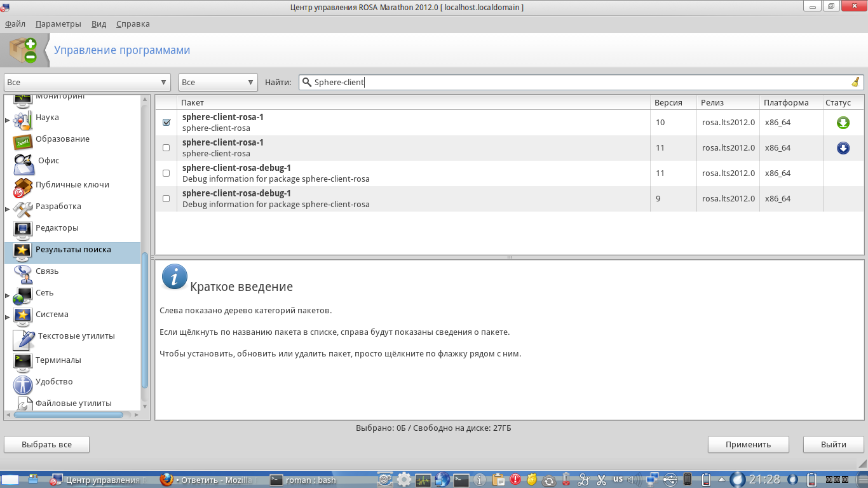This screenshot has width=868, height=488.
Task: Open the Вид menu
Action: [98, 24]
